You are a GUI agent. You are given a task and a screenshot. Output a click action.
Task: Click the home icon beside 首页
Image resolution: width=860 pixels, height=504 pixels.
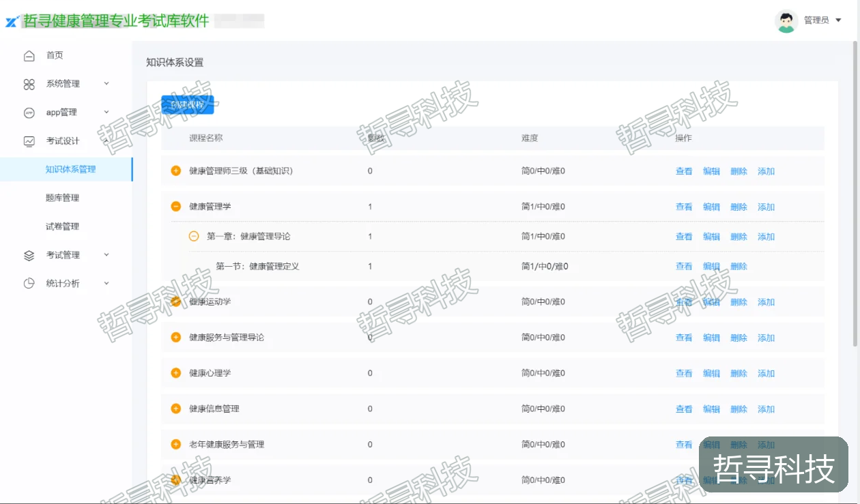point(29,56)
